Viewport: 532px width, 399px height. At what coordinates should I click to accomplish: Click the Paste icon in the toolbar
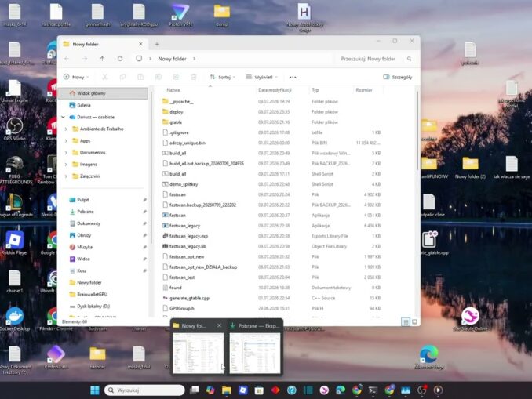[140, 77]
